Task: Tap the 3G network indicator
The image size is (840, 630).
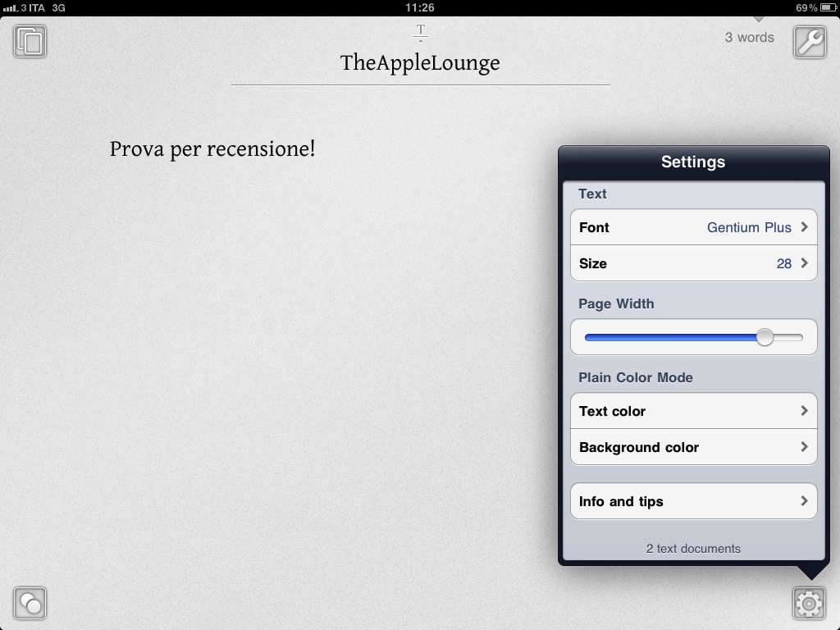Action: pyautogui.click(x=58, y=8)
